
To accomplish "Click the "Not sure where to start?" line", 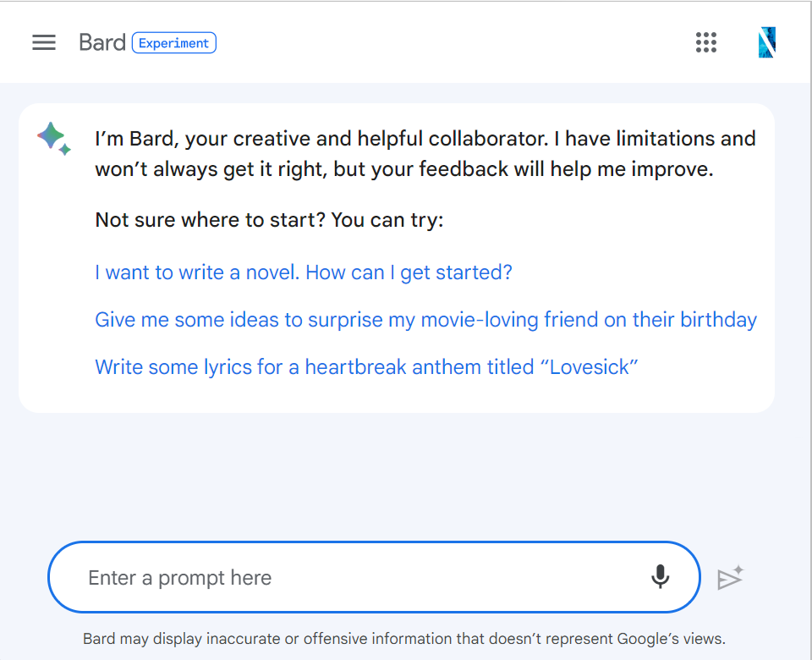I will (269, 220).
